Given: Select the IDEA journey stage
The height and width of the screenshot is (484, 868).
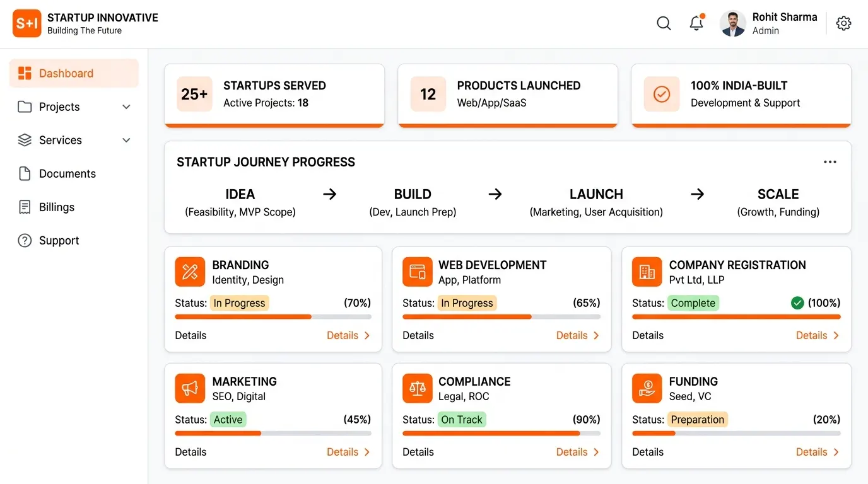Looking at the screenshot, I should tap(240, 202).
